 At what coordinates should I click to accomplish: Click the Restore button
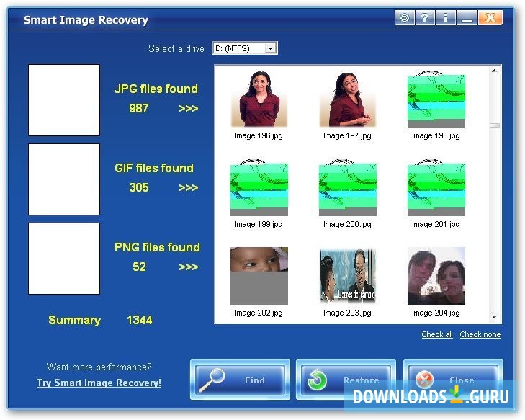pyautogui.click(x=346, y=380)
